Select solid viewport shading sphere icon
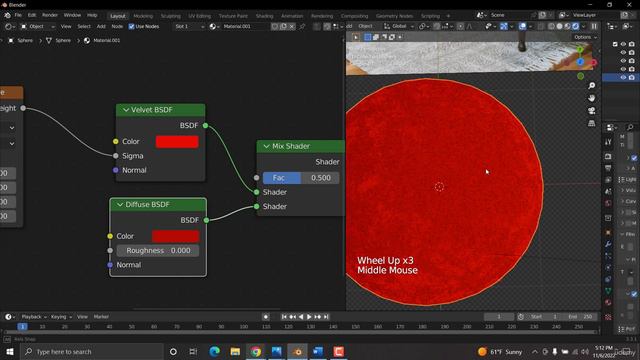Image resolution: width=640 pixels, height=360 pixels. pyautogui.click(x=559, y=27)
